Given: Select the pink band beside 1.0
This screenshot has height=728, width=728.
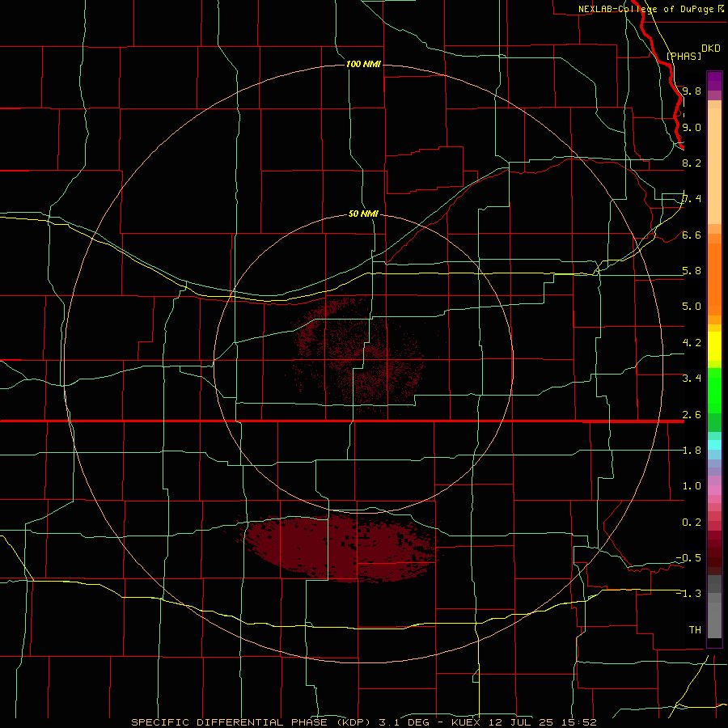Looking at the screenshot, I should pyautogui.click(x=714, y=490).
